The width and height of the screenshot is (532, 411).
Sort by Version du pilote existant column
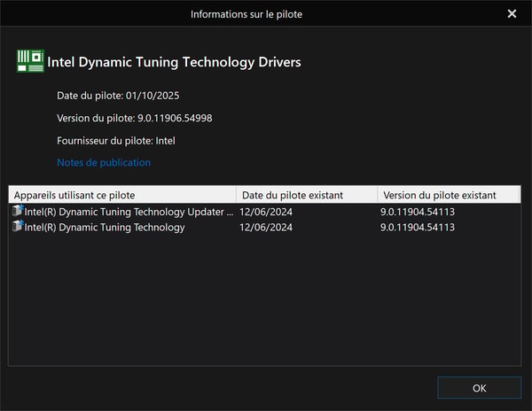click(449, 195)
